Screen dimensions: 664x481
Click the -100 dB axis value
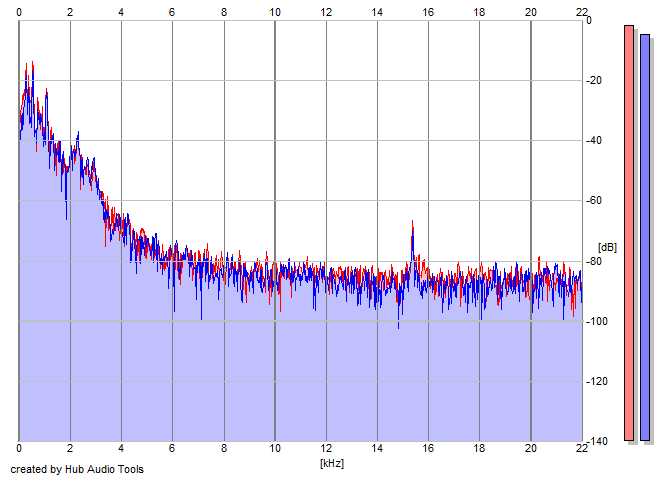tap(597, 321)
